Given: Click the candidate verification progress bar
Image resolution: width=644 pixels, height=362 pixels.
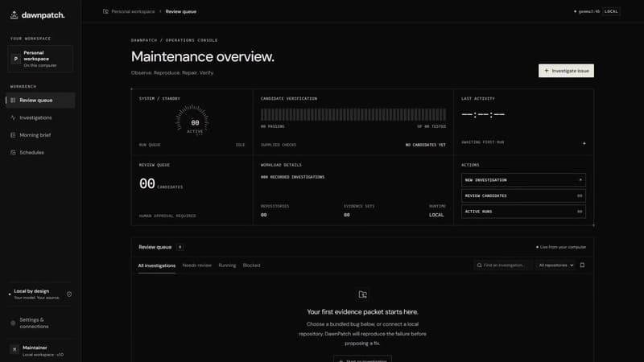Looking at the screenshot, I should tap(353, 114).
